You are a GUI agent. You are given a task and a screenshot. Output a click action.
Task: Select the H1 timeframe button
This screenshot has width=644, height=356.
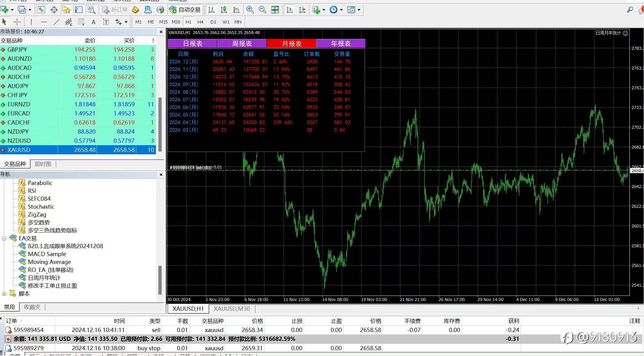coord(188,22)
